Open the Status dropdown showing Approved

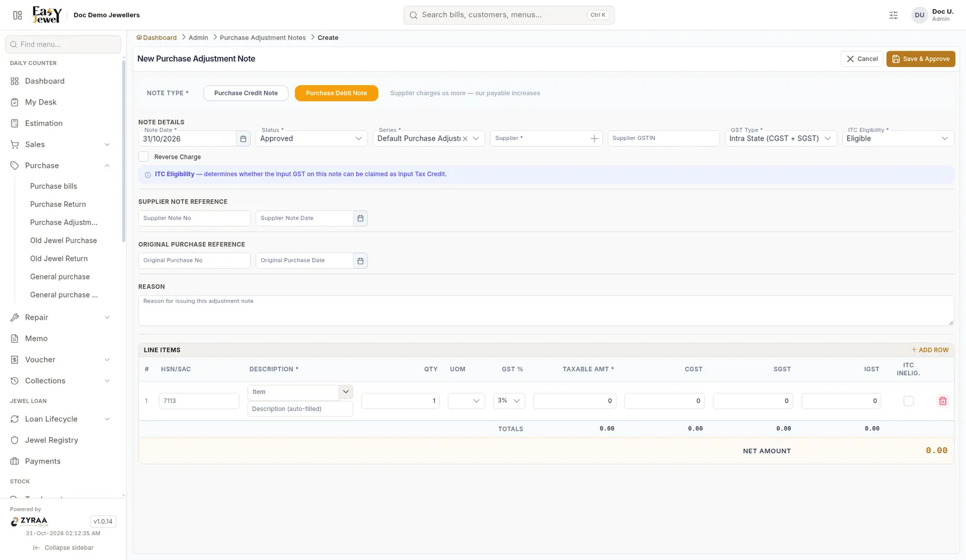[x=312, y=138]
